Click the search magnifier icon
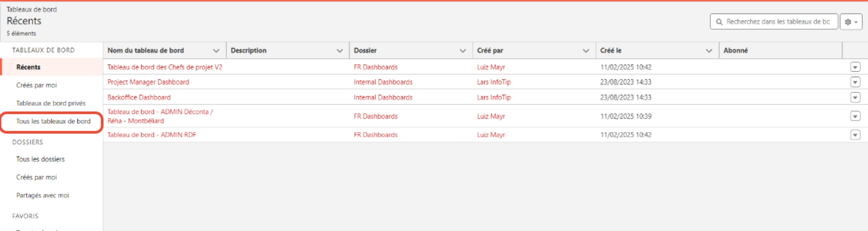This screenshot has height=231, width=868. coord(719,22)
